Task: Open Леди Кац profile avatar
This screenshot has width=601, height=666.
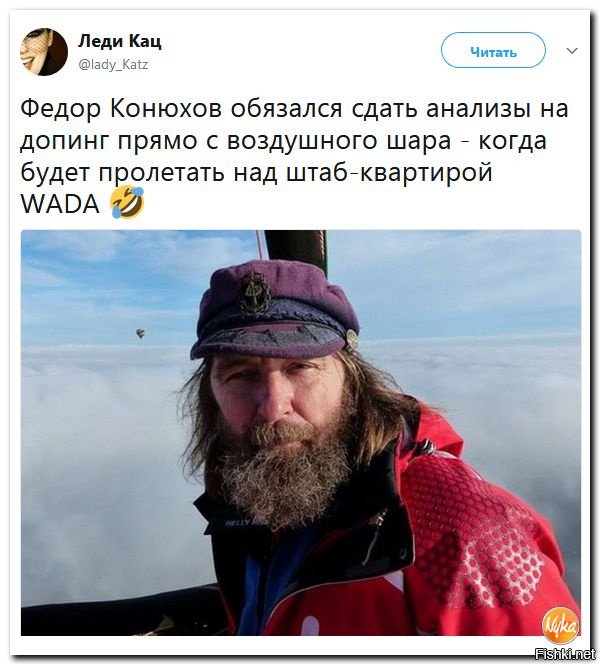Action: coord(44,52)
